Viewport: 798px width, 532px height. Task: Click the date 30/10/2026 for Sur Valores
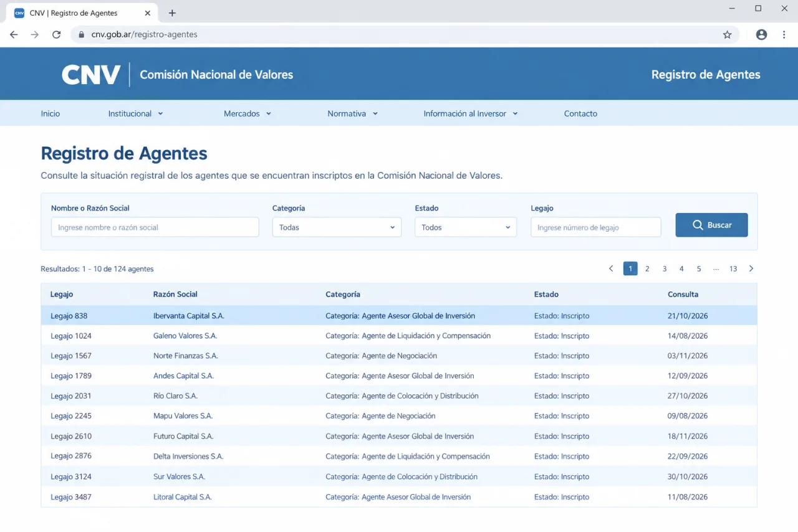[x=688, y=477]
